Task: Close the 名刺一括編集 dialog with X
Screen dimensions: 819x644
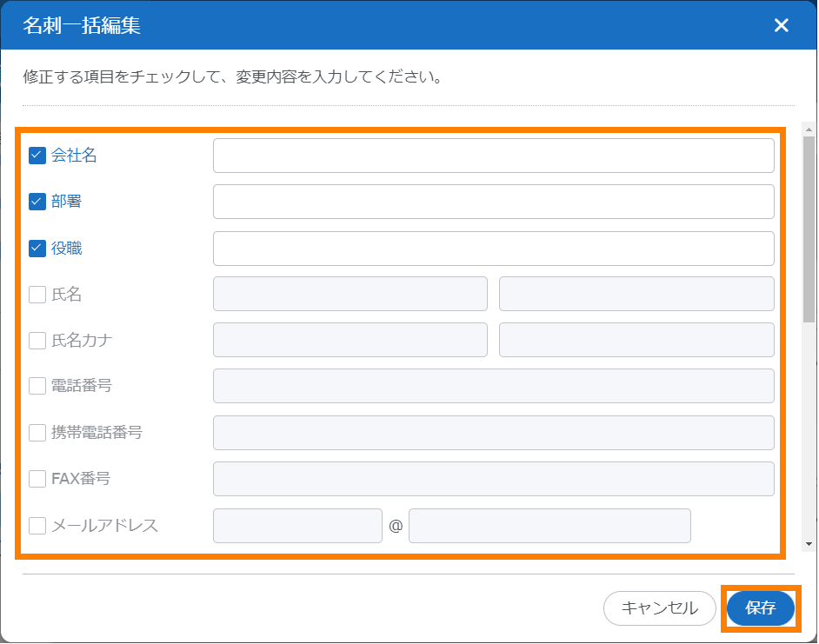Action: tap(781, 25)
